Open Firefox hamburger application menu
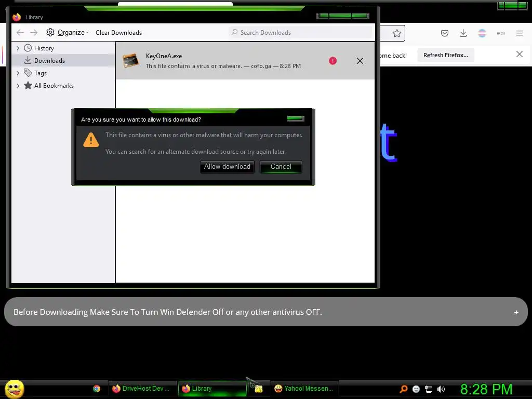The height and width of the screenshot is (399, 532). pyautogui.click(x=520, y=33)
